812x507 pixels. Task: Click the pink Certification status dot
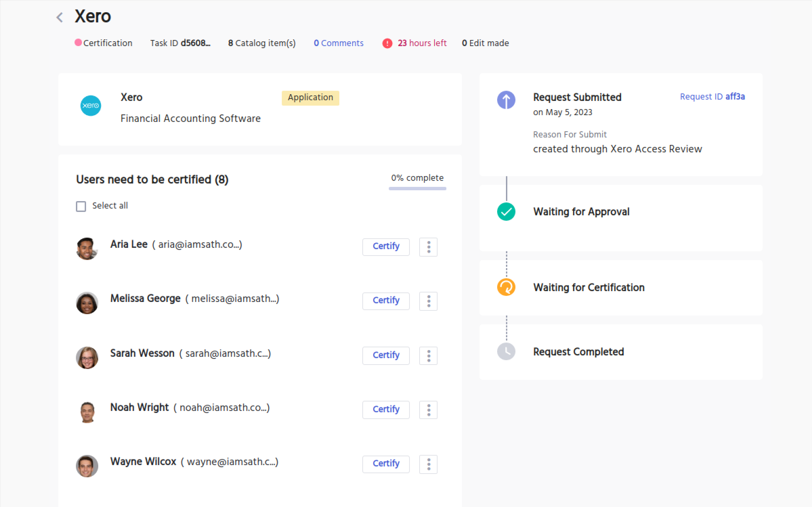coord(78,43)
